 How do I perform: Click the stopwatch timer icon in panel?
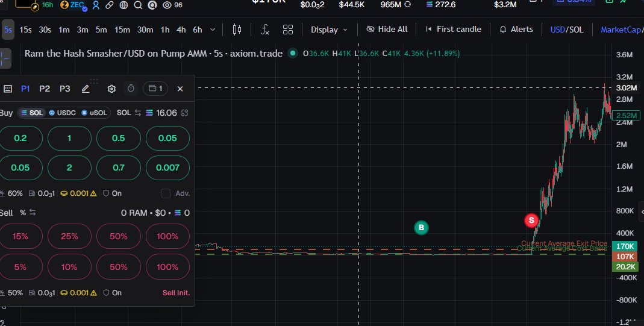[x=131, y=88]
